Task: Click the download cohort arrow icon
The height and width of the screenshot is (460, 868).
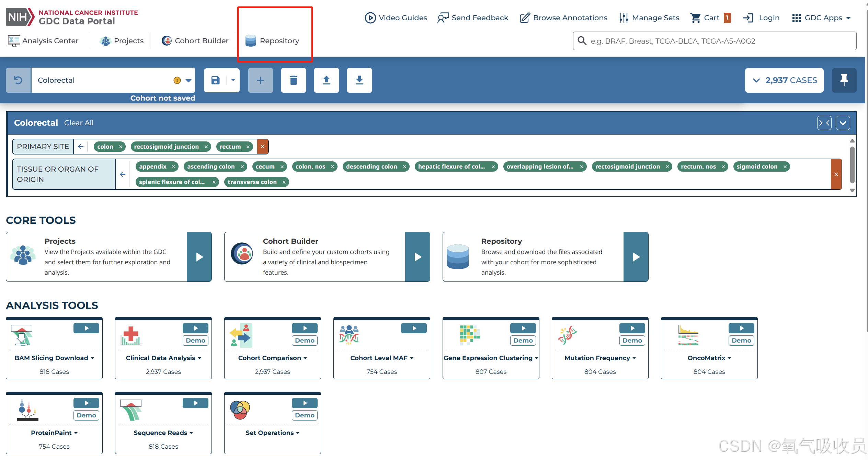Action: click(359, 80)
